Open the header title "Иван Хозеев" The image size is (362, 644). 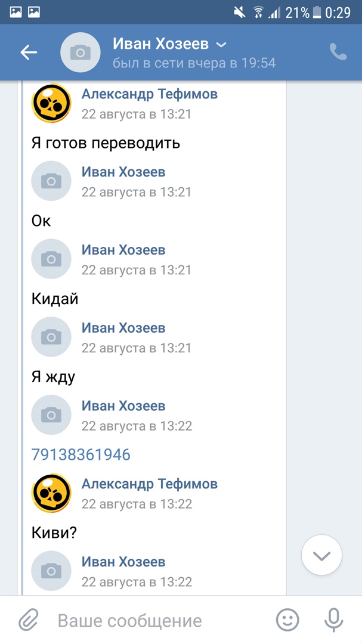point(160,44)
